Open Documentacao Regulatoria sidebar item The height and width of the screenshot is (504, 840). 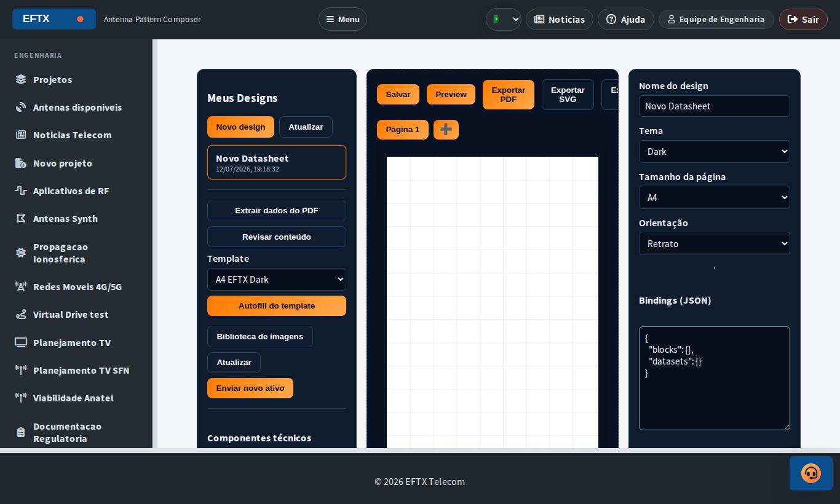click(x=76, y=432)
